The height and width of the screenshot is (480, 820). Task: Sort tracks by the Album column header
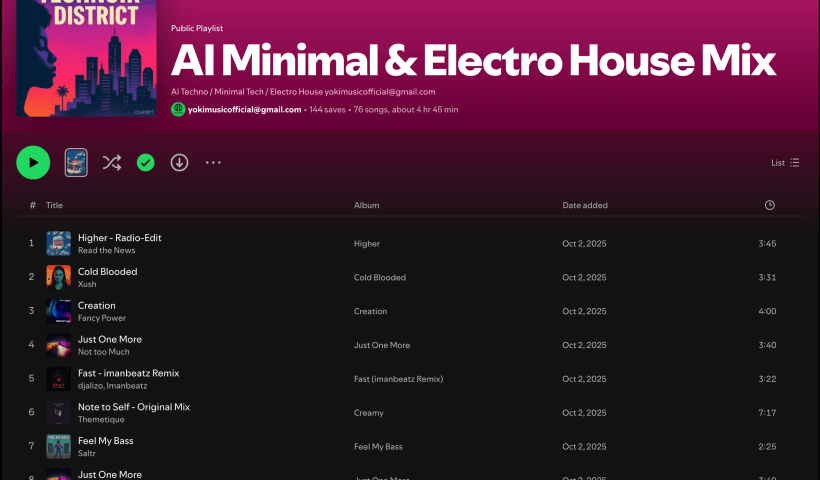point(366,205)
